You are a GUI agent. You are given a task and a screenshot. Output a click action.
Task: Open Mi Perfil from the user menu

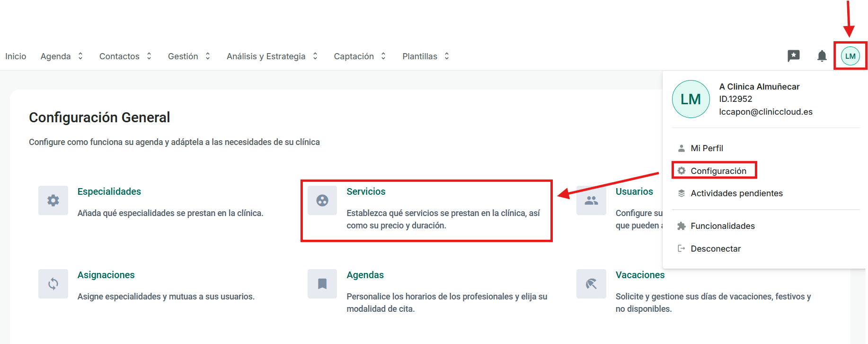coord(707,148)
